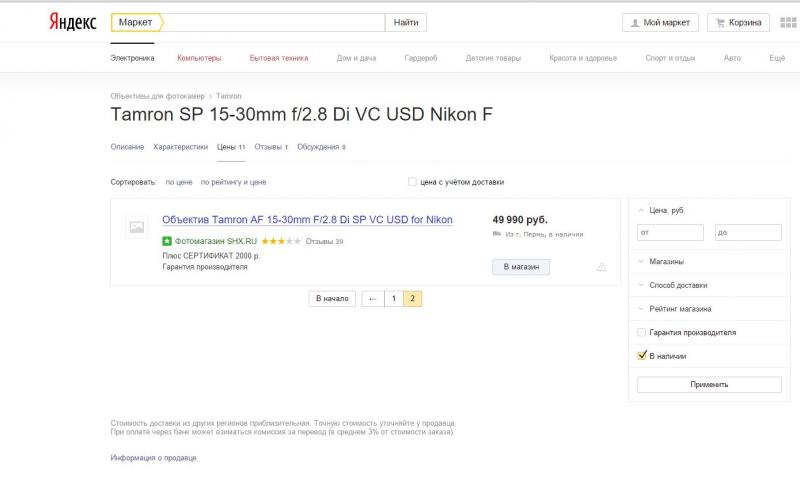This screenshot has width=800, height=484.
Task: Switch to the Обсуждения tab
Action: [x=321, y=147]
